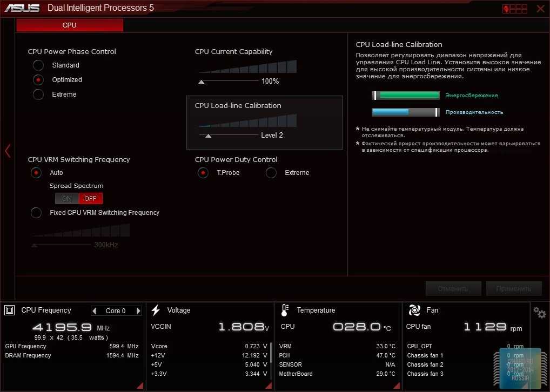Click the Temperature thermometer icon
The width and height of the screenshot is (550, 392).
[x=285, y=310]
